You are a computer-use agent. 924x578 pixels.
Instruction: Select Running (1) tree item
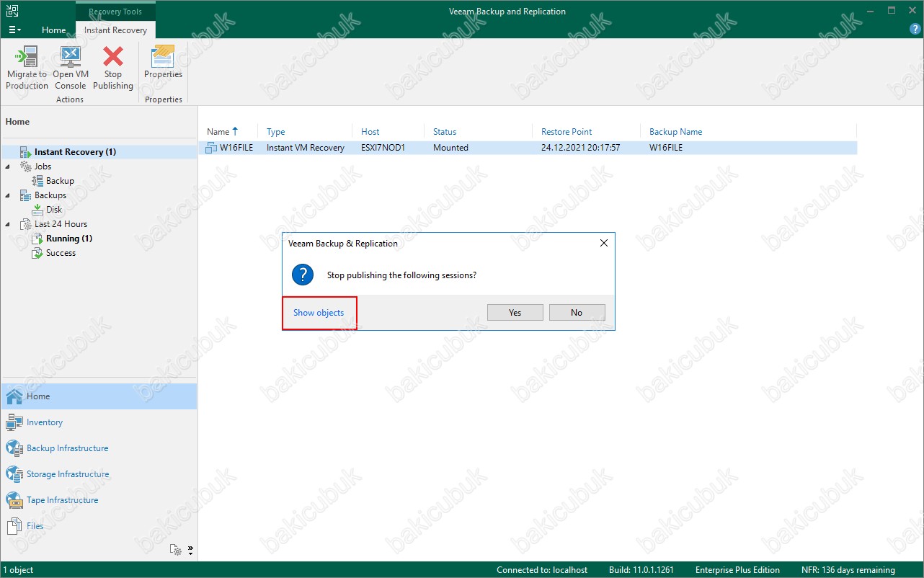69,239
